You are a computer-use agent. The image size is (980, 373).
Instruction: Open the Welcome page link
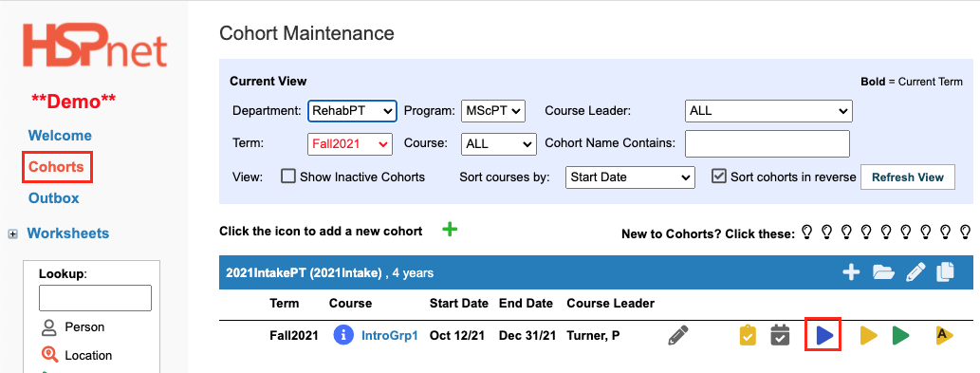[x=60, y=136]
